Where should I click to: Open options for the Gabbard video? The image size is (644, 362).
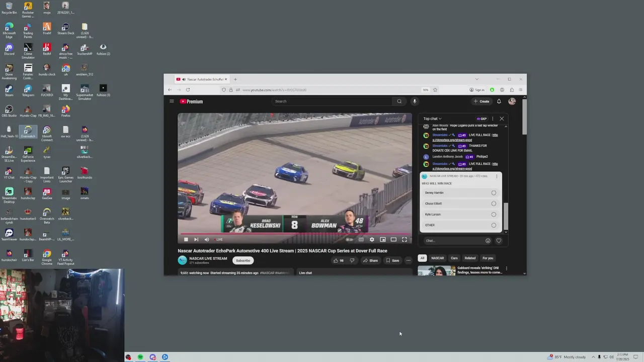coord(506,268)
